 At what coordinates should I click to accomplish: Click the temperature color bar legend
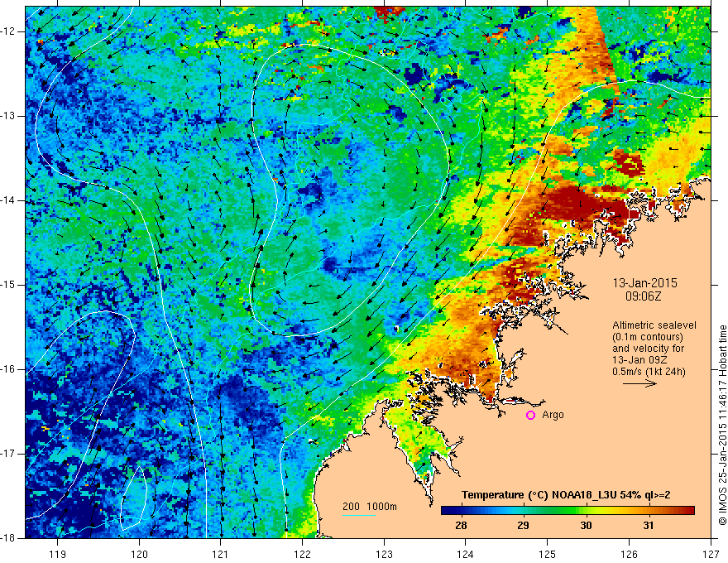coord(568,511)
